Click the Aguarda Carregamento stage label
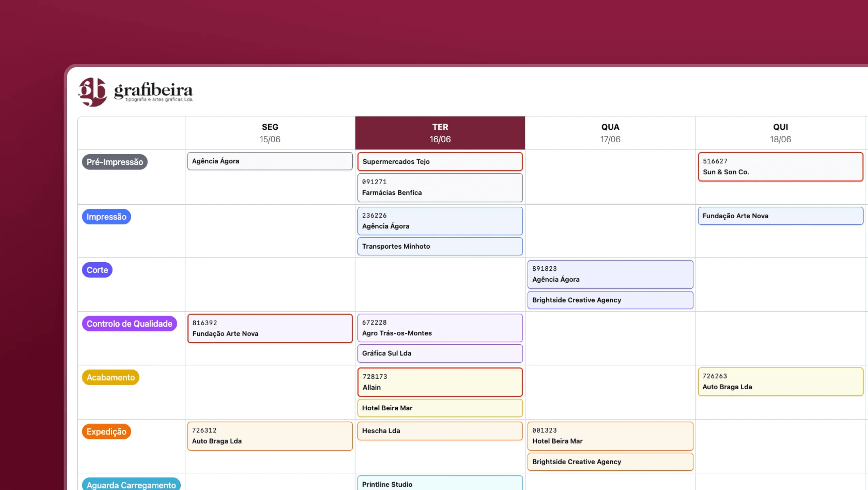The image size is (868, 490). tap(131, 484)
